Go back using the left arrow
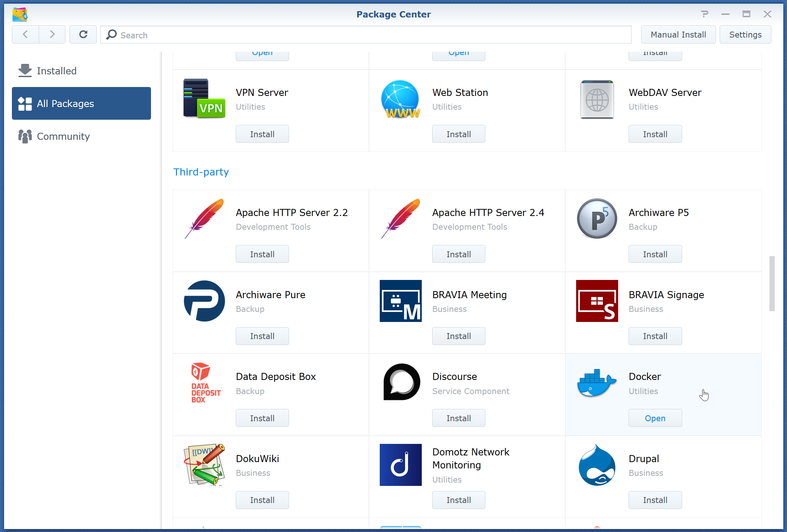The width and height of the screenshot is (787, 532). click(25, 35)
